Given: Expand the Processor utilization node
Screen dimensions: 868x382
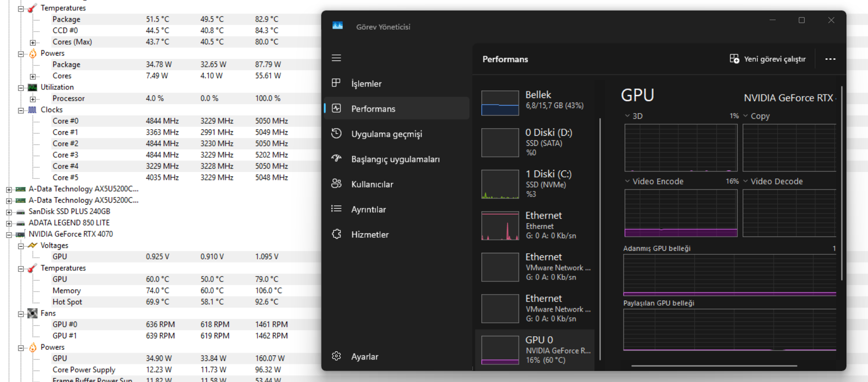Looking at the screenshot, I should (33, 99).
